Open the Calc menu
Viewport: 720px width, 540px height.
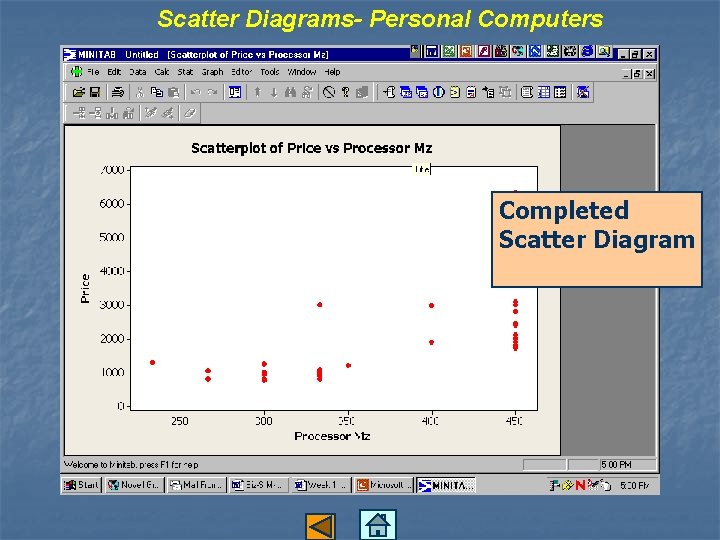pyautogui.click(x=162, y=72)
